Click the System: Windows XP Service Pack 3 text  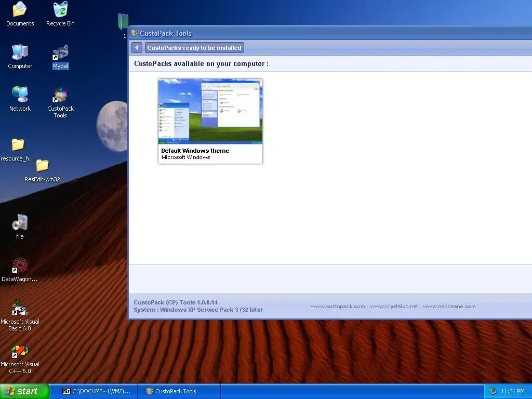[198, 310]
